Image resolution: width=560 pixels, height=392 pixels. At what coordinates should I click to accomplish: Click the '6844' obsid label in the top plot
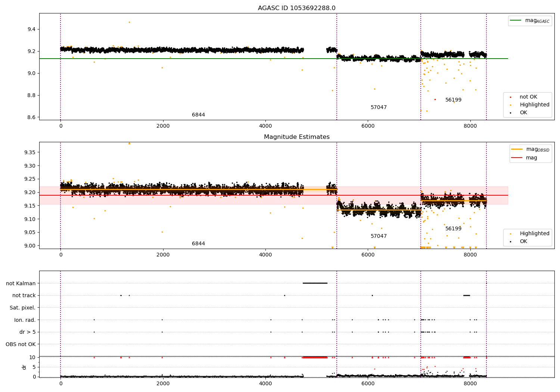(198, 115)
